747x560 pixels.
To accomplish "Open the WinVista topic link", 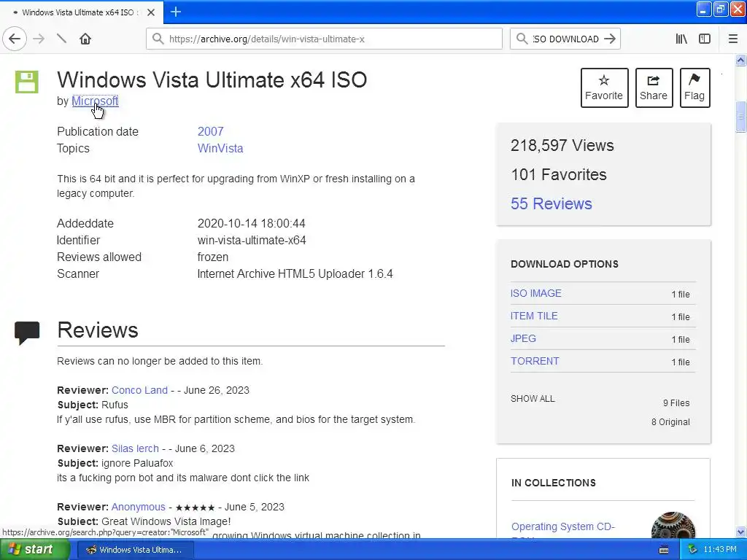I will 220,148.
